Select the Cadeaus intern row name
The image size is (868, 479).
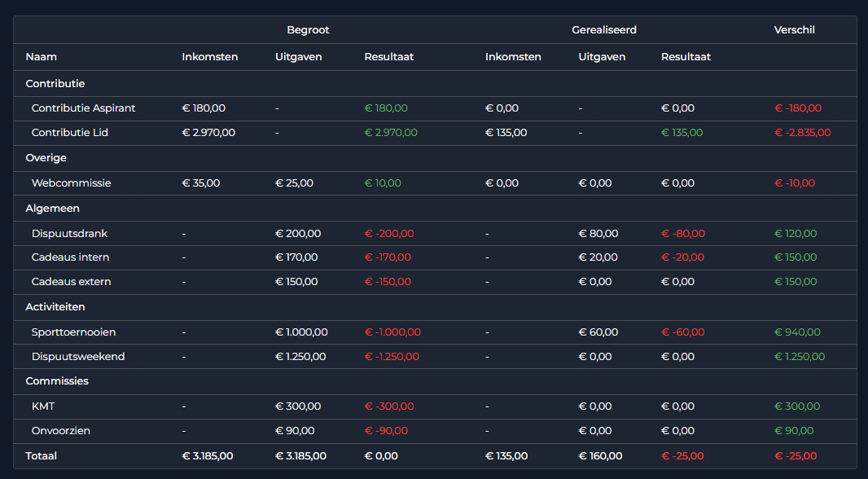pos(70,257)
